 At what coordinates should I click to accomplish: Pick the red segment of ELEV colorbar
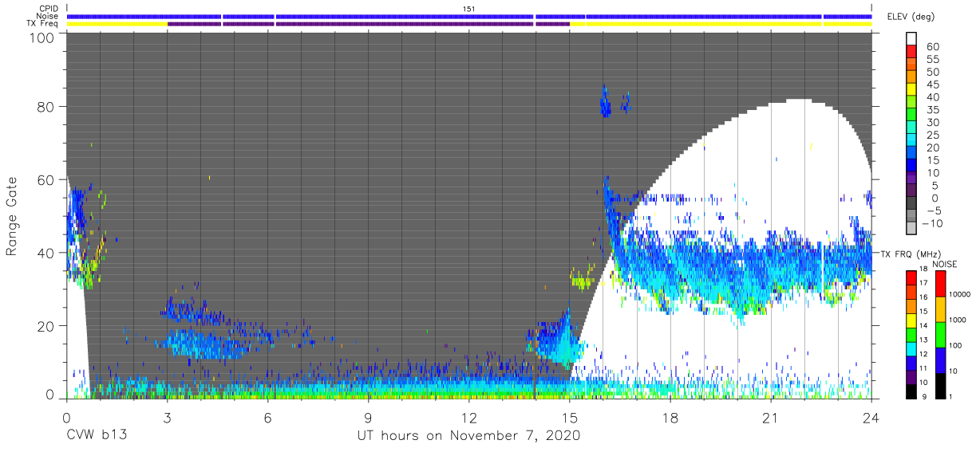click(913, 51)
